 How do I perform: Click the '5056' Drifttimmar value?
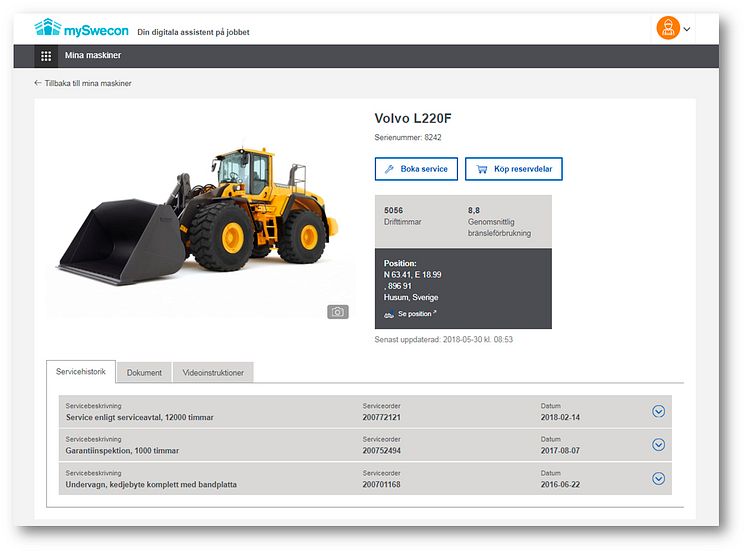click(x=393, y=210)
